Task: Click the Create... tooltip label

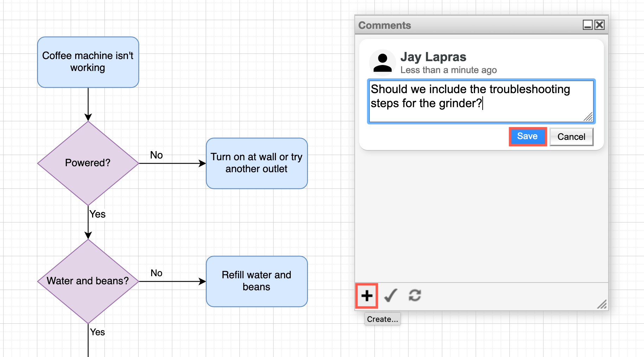Action: tap(382, 319)
